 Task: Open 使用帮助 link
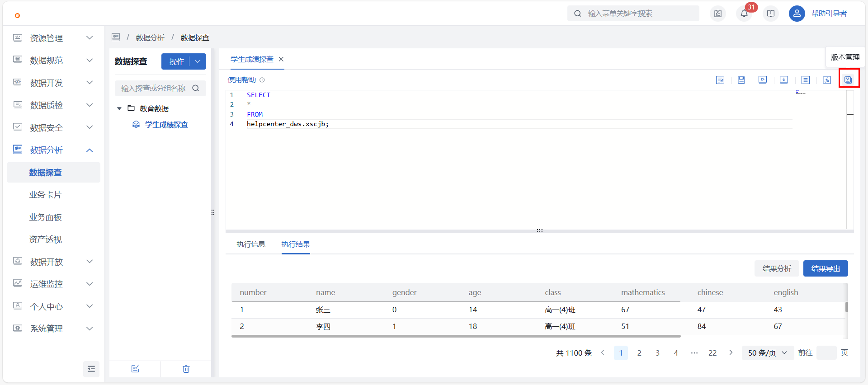(x=242, y=80)
